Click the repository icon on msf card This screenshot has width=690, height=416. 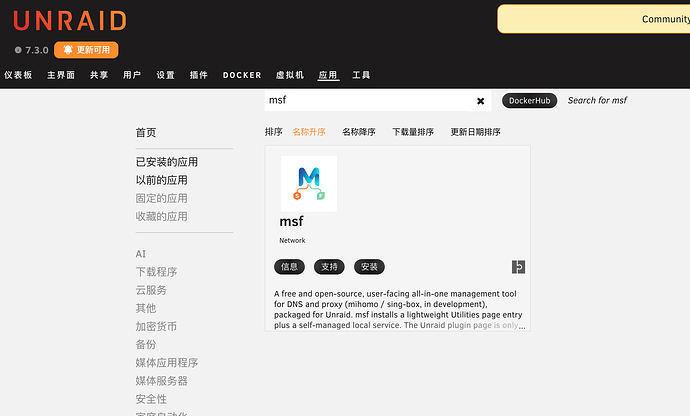tap(518, 267)
